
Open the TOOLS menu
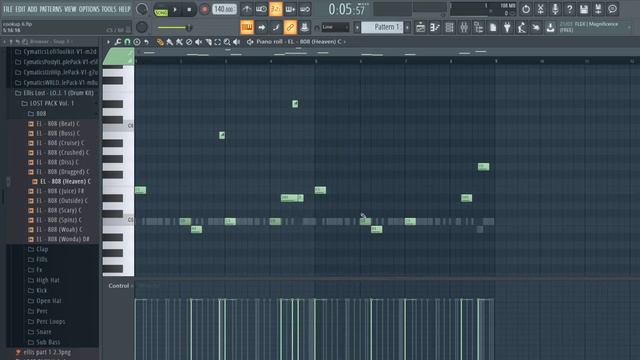point(109,9)
